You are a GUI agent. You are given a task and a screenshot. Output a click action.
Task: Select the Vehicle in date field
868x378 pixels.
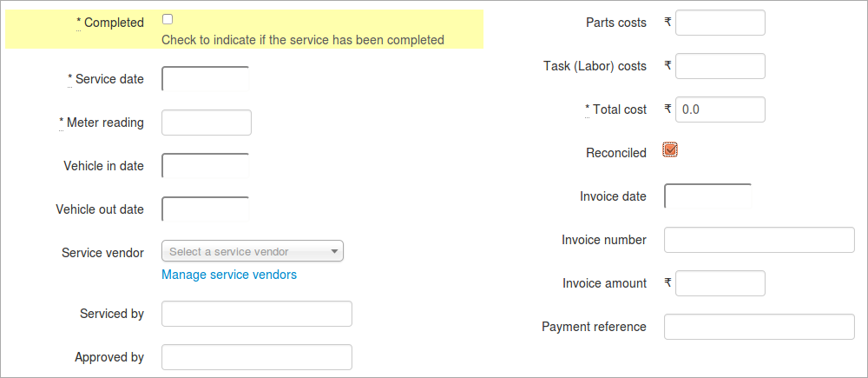pos(206,166)
